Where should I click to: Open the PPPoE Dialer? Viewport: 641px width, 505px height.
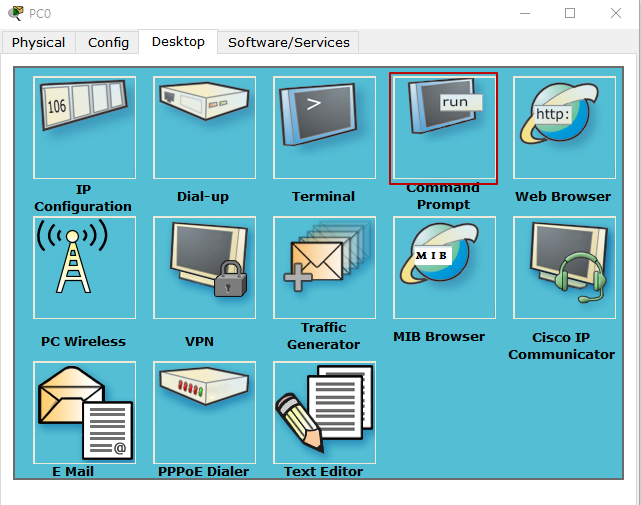tap(204, 412)
